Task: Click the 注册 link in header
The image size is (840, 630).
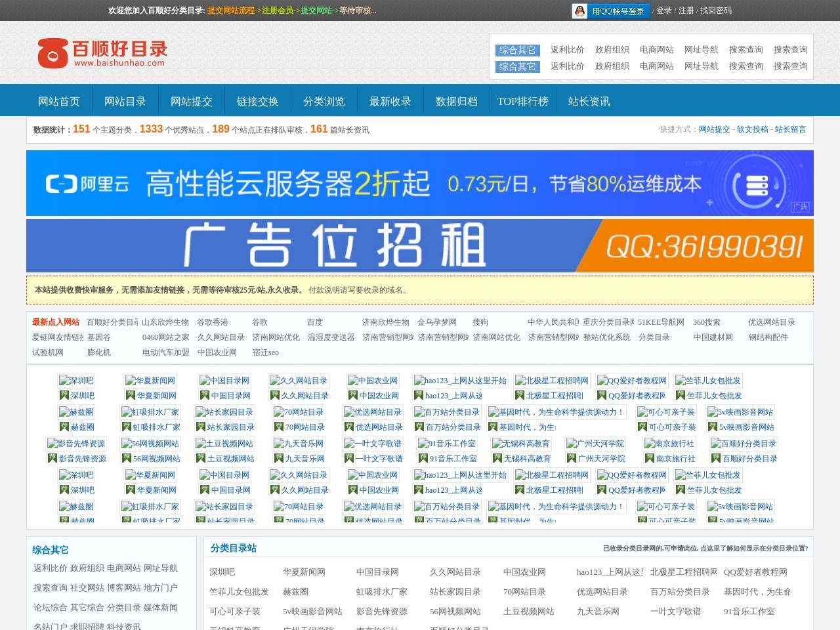Action: point(686,10)
